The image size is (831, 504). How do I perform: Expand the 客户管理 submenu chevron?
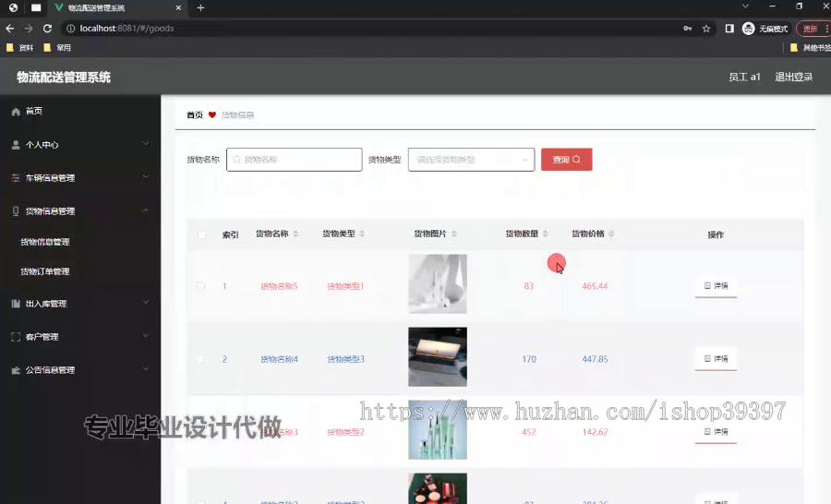(x=145, y=336)
